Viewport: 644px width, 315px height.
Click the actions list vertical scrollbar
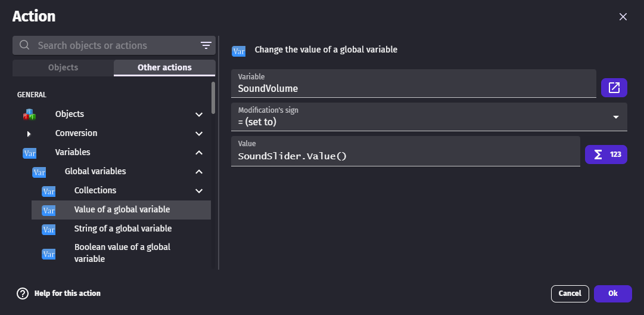[x=213, y=98]
